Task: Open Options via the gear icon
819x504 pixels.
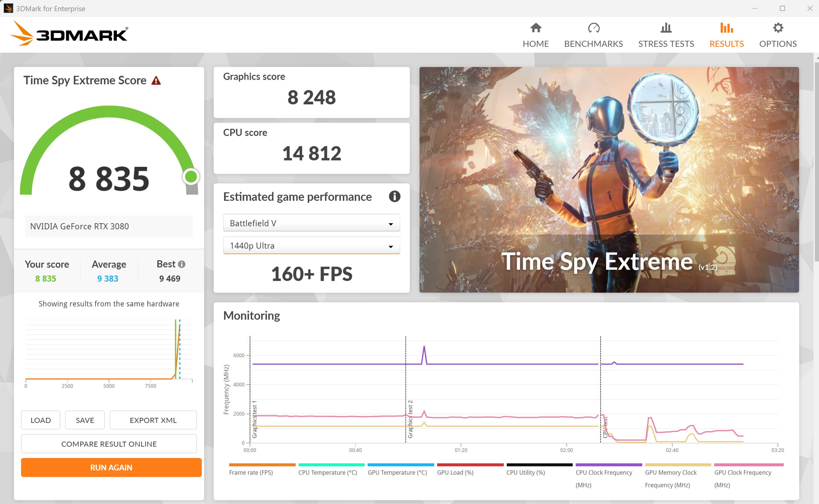Action: 778,28
